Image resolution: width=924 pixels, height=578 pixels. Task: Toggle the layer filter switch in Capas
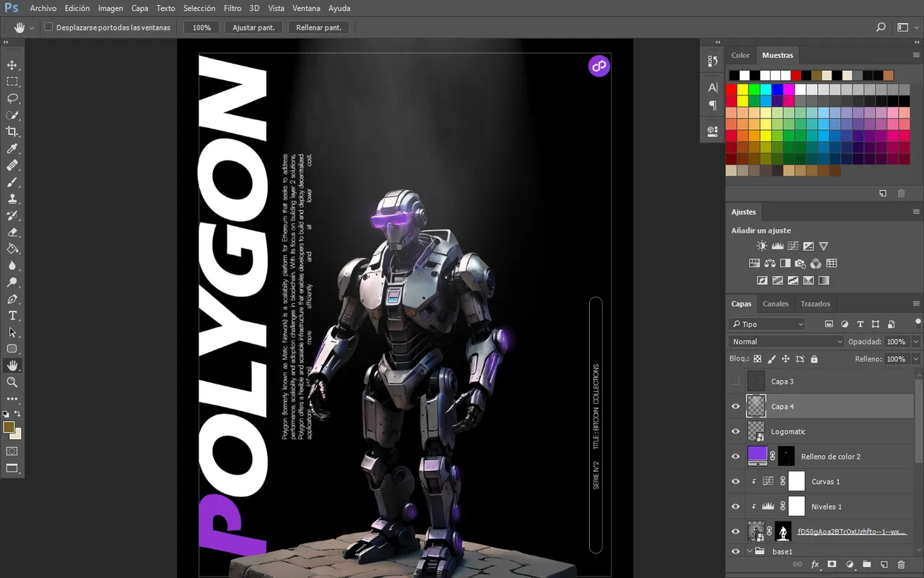[x=918, y=323]
